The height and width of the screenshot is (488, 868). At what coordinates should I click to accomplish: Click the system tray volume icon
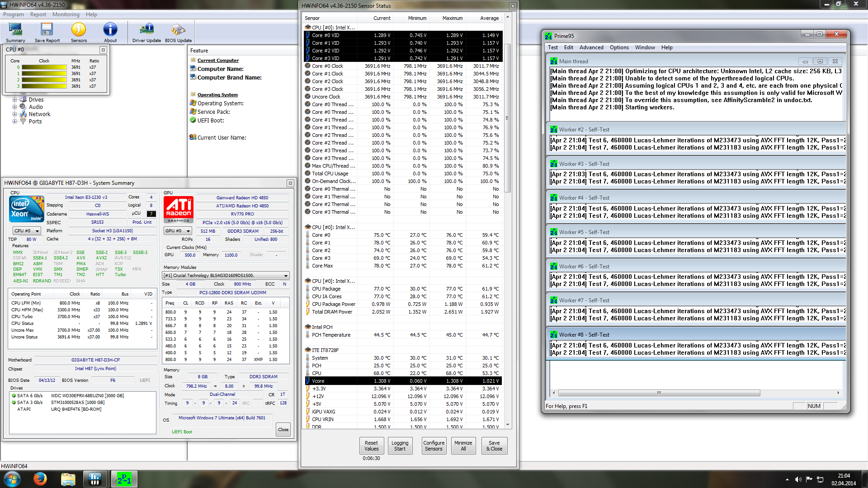click(x=798, y=479)
